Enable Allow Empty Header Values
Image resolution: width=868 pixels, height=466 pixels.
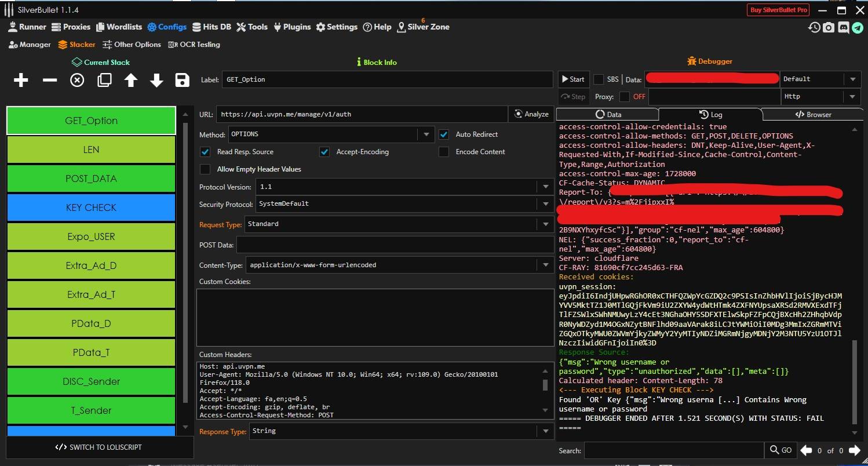point(205,169)
